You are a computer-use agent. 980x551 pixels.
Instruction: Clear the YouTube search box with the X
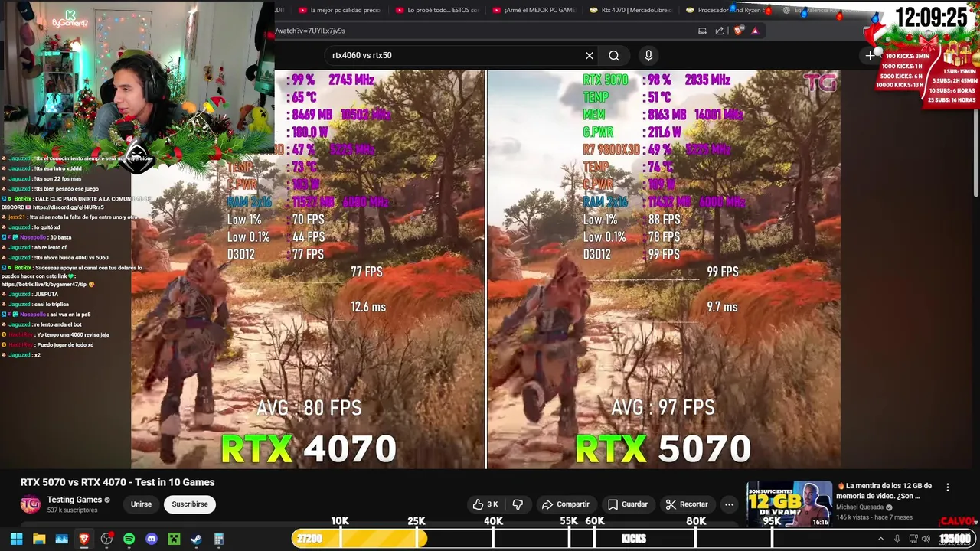(590, 55)
